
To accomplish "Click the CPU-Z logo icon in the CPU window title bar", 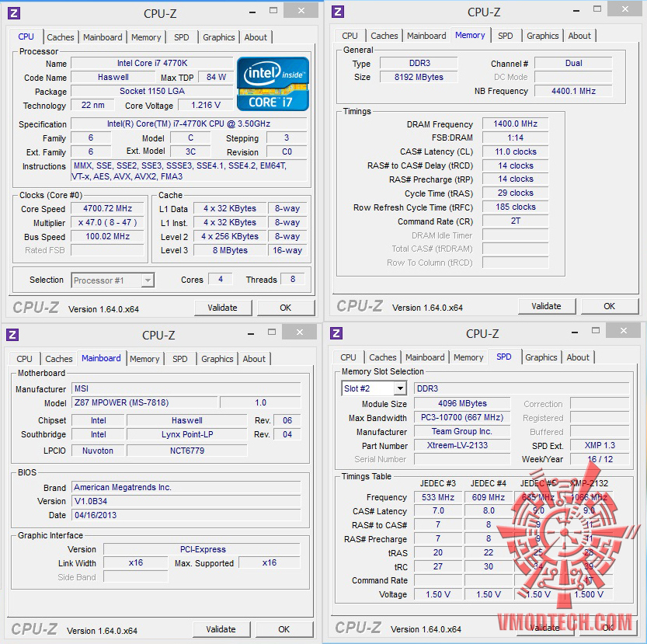I will (14, 13).
